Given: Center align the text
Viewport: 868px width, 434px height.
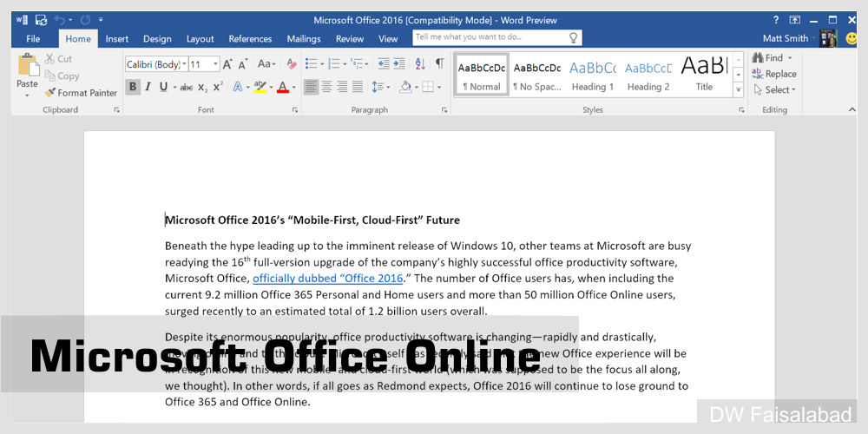Looking at the screenshot, I should pyautogui.click(x=326, y=87).
